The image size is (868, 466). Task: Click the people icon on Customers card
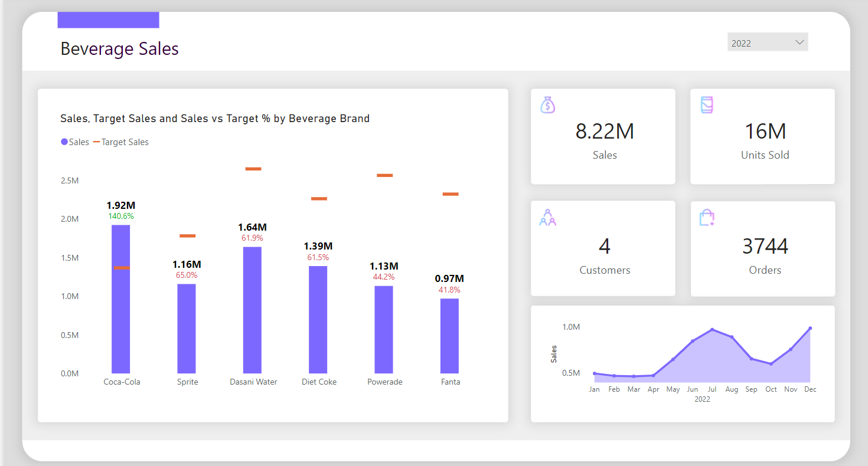pos(548,218)
